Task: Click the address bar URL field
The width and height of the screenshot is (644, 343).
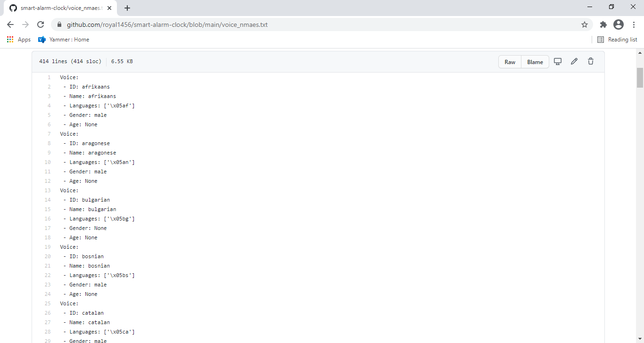Action: (321, 24)
